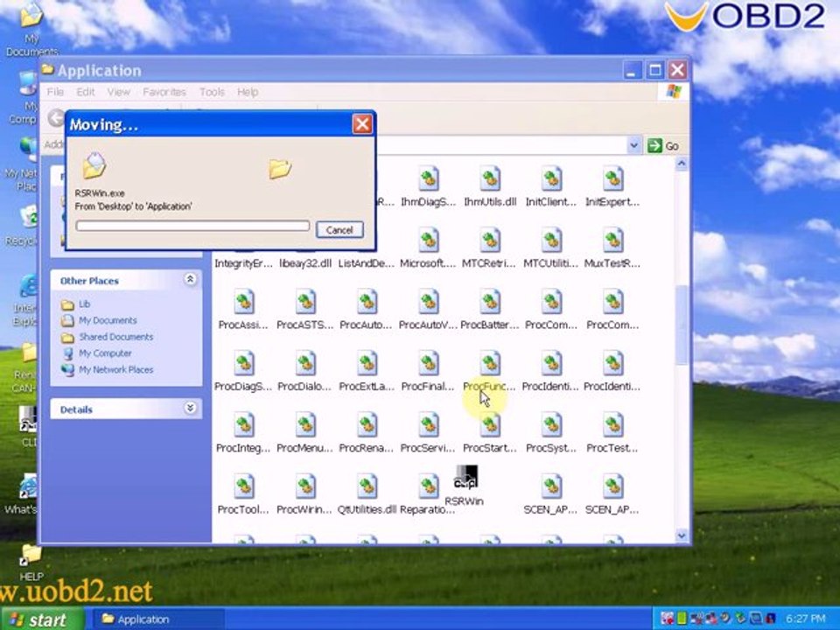Collapse the Other Places panel
840x630 pixels.
tap(190, 279)
